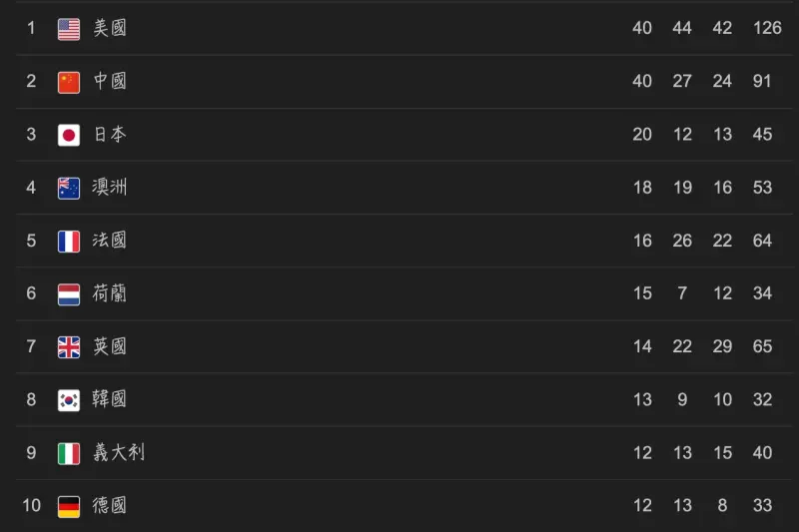
Task: Click the Australia flag icon
Action: (69, 189)
